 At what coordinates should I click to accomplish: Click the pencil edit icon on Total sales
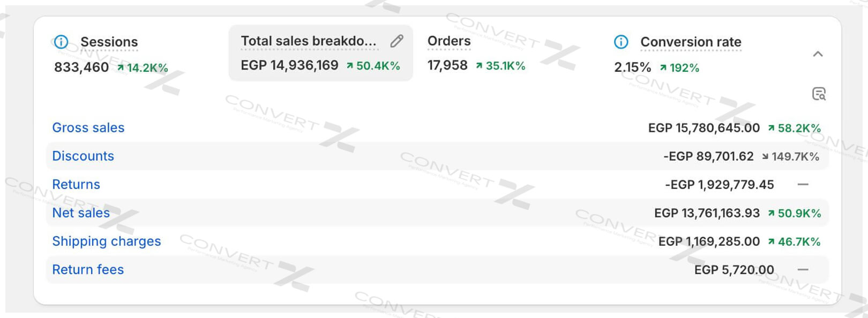396,41
